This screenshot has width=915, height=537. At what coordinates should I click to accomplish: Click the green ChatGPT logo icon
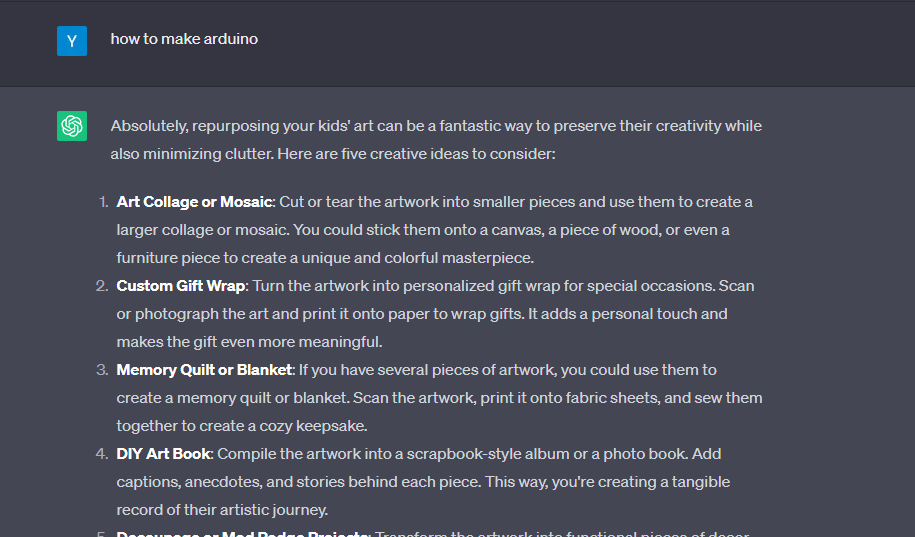point(72,126)
